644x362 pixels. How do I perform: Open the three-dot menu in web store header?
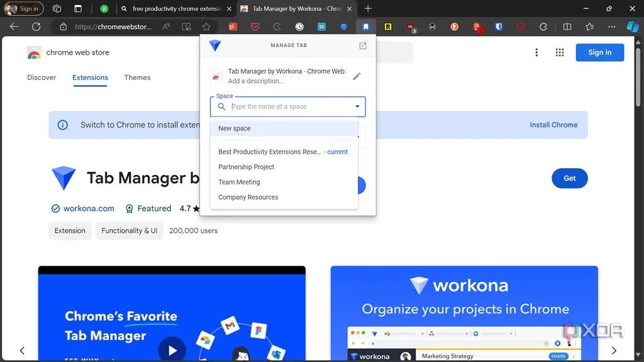[536, 52]
